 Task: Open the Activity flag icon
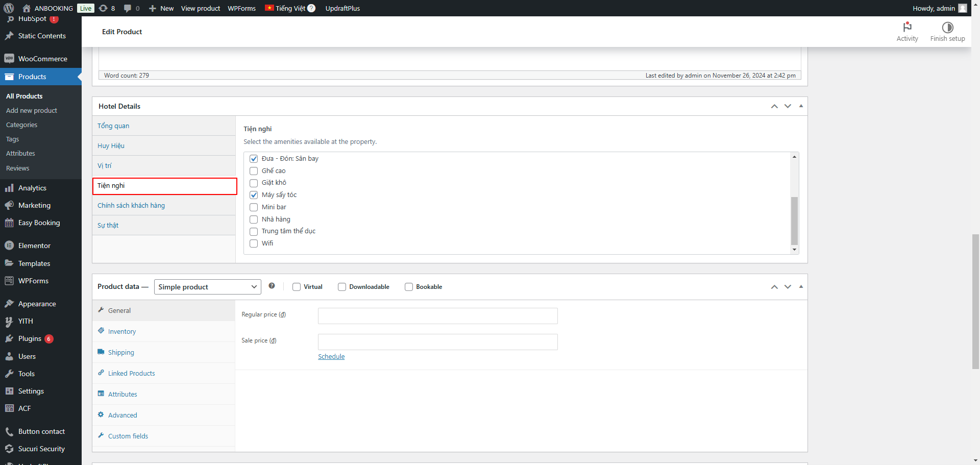click(907, 27)
